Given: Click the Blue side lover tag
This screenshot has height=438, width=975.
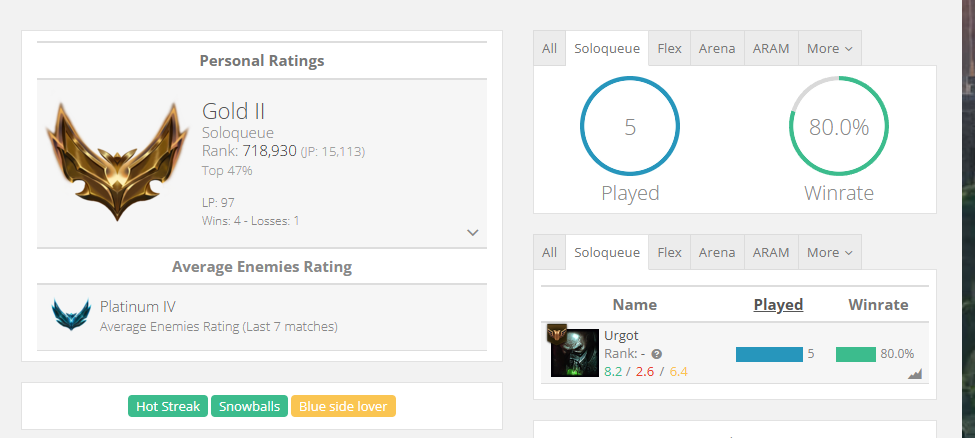Looking at the screenshot, I should coord(343,406).
